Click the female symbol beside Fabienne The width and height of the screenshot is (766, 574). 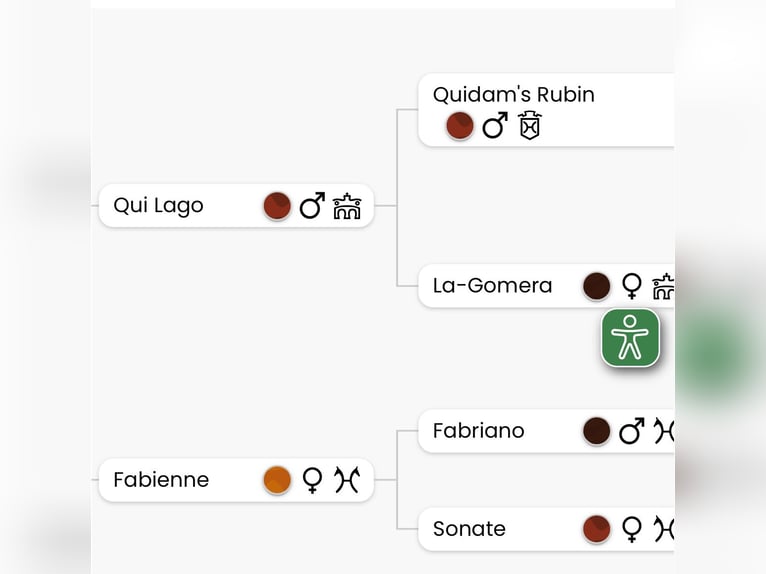[312, 480]
